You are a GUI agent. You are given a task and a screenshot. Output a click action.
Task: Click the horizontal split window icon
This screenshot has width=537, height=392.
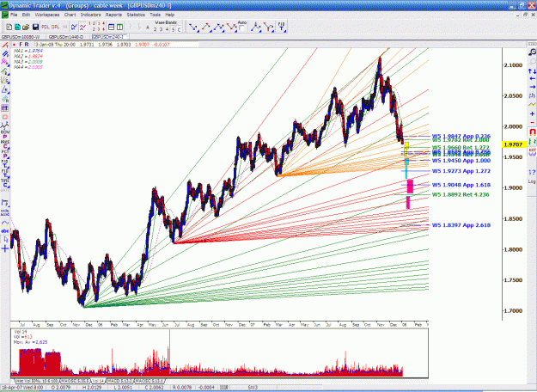(112, 27)
